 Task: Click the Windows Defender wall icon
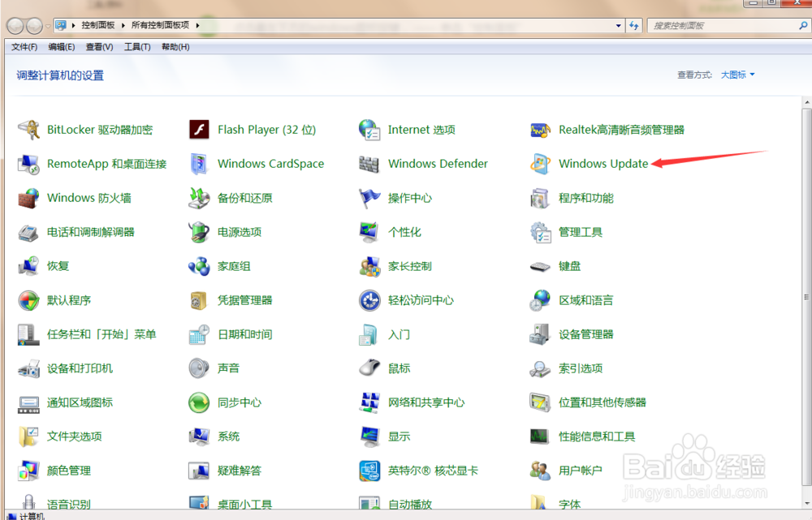pyautogui.click(x=369, y=164)
